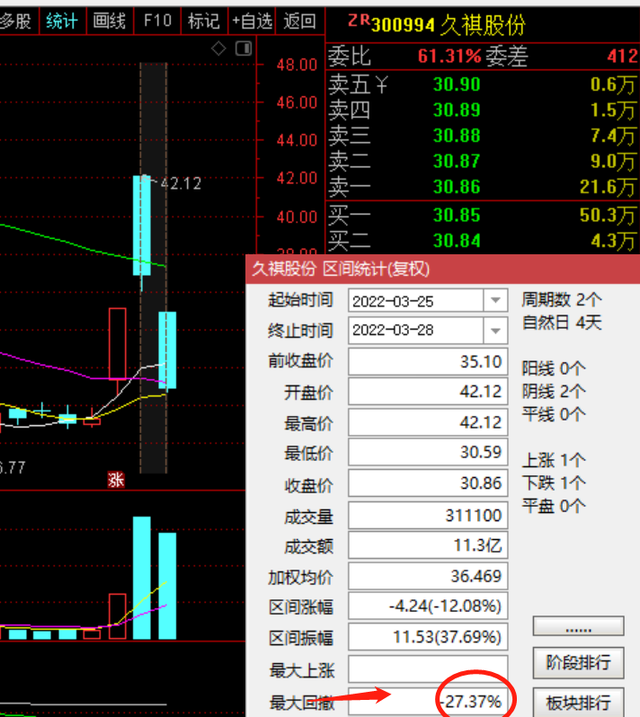Click the 48.00 price axis label
This screenshot has height=717, width=640.
click(x=297, y=65)
